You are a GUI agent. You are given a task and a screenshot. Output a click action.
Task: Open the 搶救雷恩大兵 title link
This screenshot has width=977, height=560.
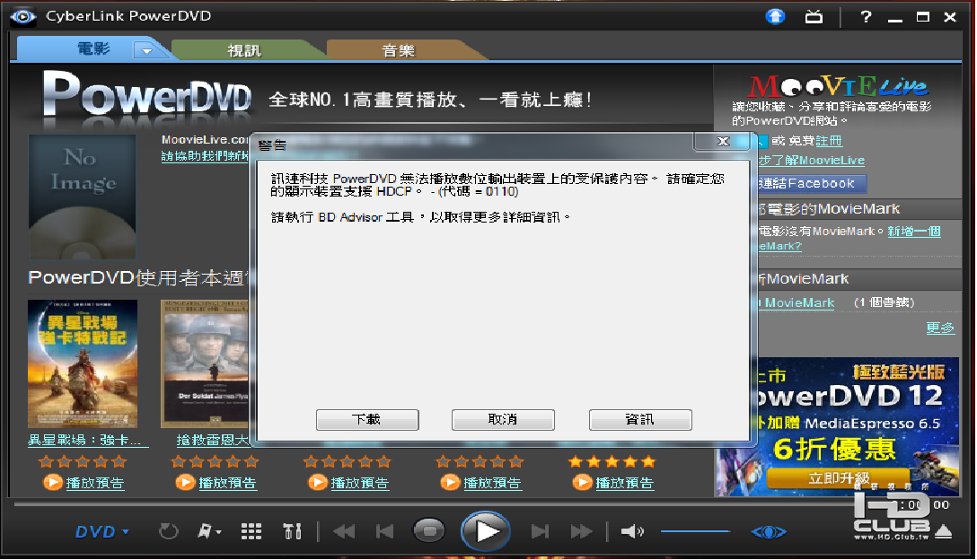click(x=213, y=441)
